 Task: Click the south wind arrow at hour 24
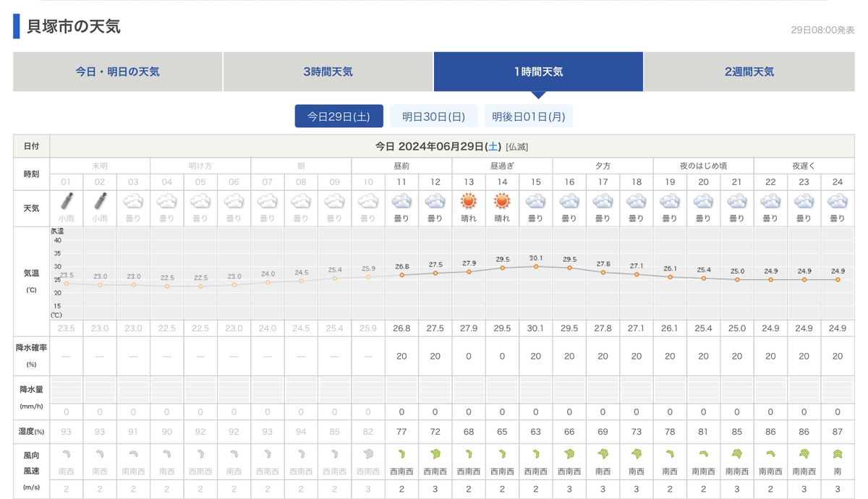pos(838,454)
